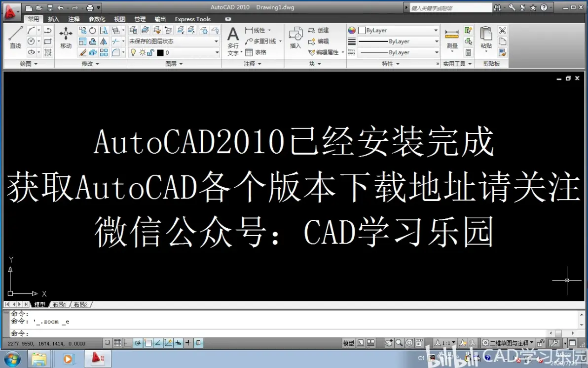
Task: Click the Cut scissors icon
Action: point(503,31)
